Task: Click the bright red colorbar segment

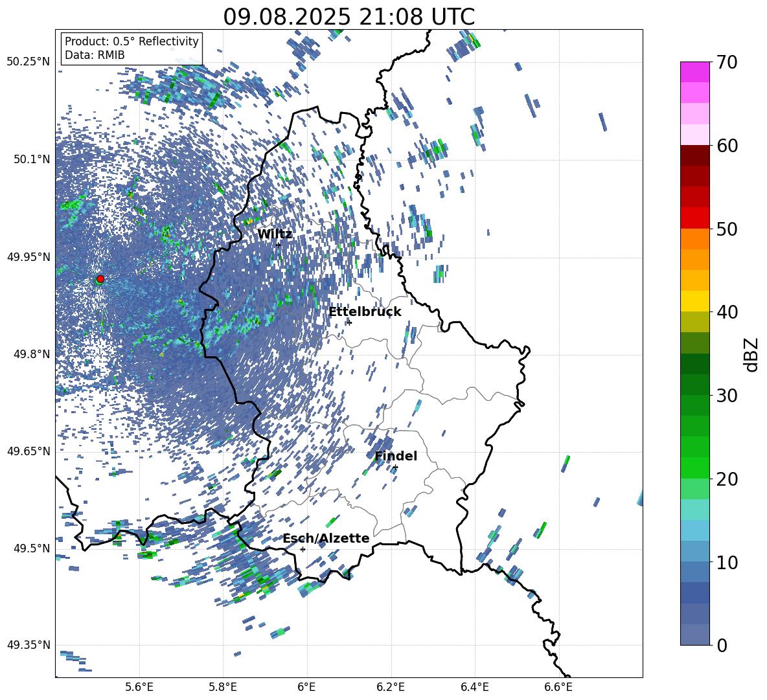Action: (694, 218)
